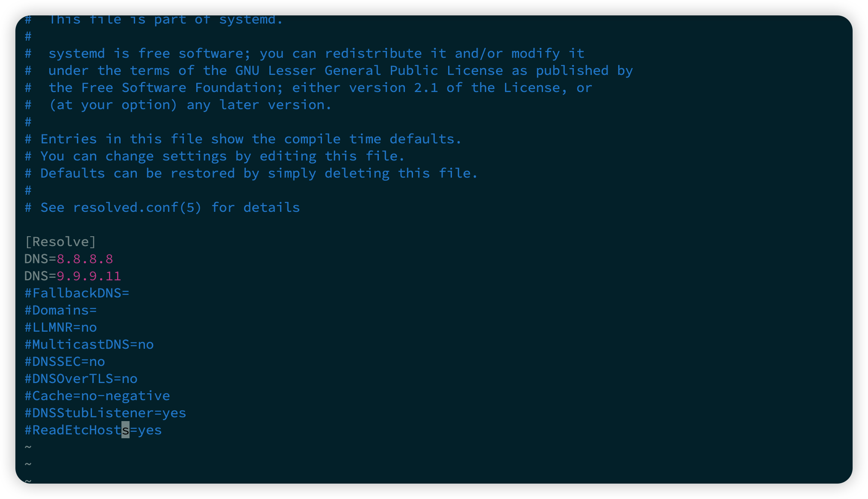Screen dimensions: 868x499
Task: Click the #DNSOverTLS=no setting
Action: [x=81, y=379]
